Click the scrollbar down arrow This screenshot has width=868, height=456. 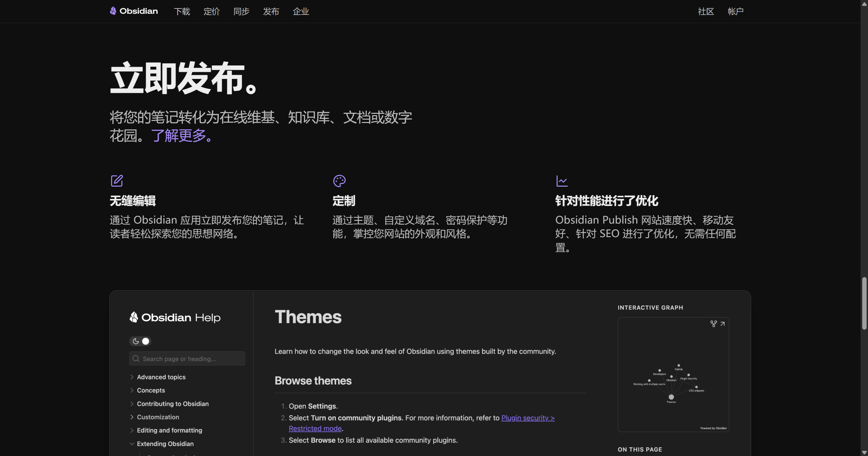(x=864, y=453)
